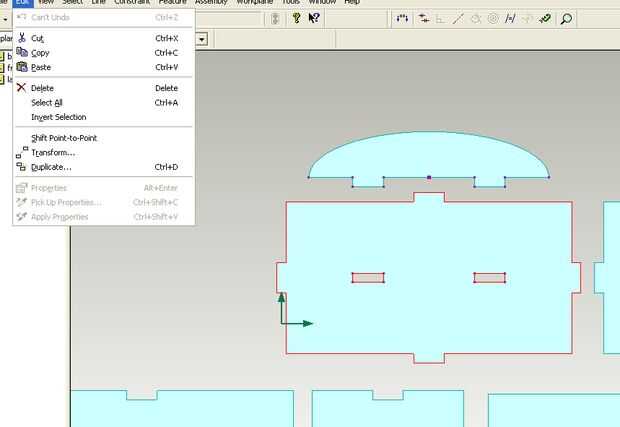
Task: Toggle the third tree item checkbox
Action: point(1,79)
